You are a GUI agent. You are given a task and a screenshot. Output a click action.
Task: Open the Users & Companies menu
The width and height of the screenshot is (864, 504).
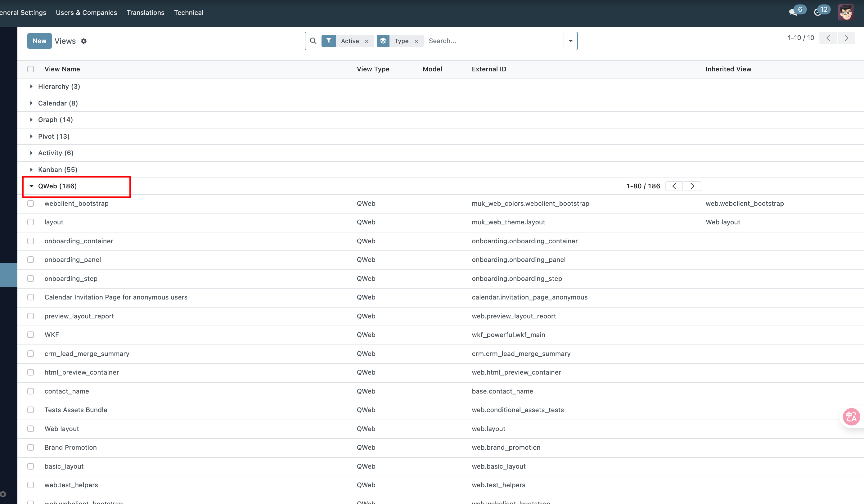pyautogui.click(x=86, y=13)
